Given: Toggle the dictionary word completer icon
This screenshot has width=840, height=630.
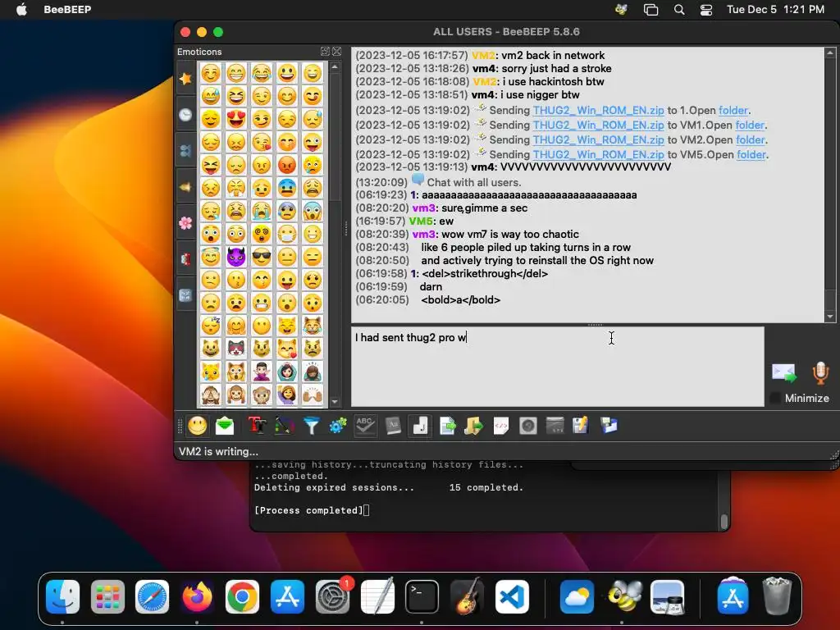Looking at the screenshot, I should coord(393,427).
